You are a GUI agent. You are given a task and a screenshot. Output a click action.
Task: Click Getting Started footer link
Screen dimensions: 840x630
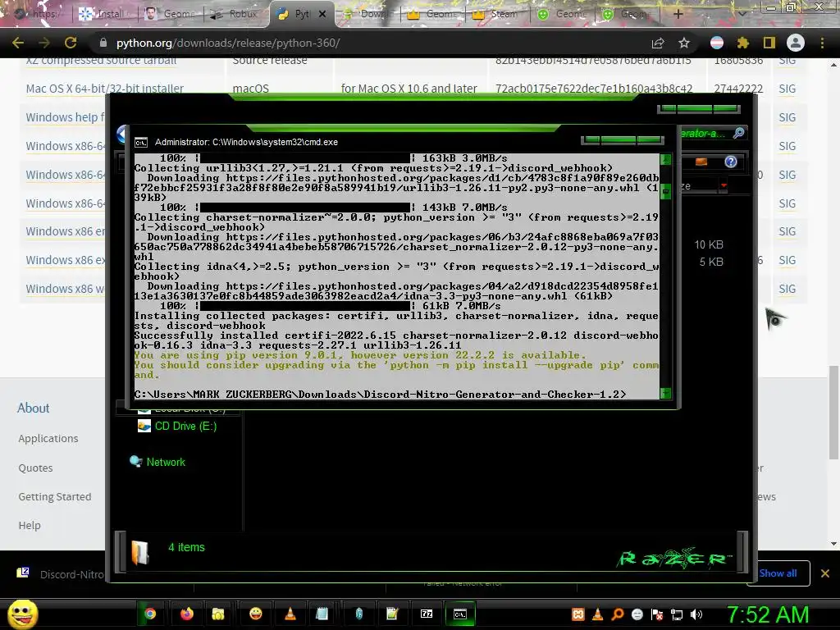[x=55, y=496]
